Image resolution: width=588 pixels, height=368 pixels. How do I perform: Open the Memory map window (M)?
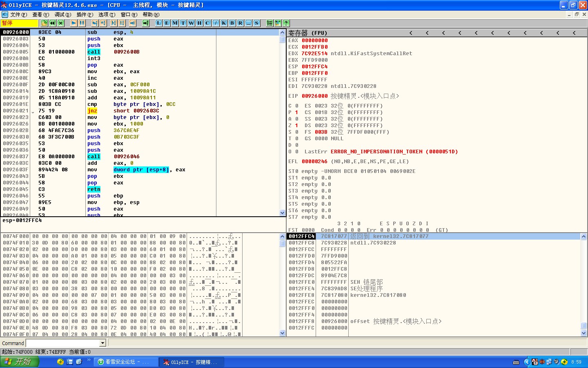tap(175, 23)
